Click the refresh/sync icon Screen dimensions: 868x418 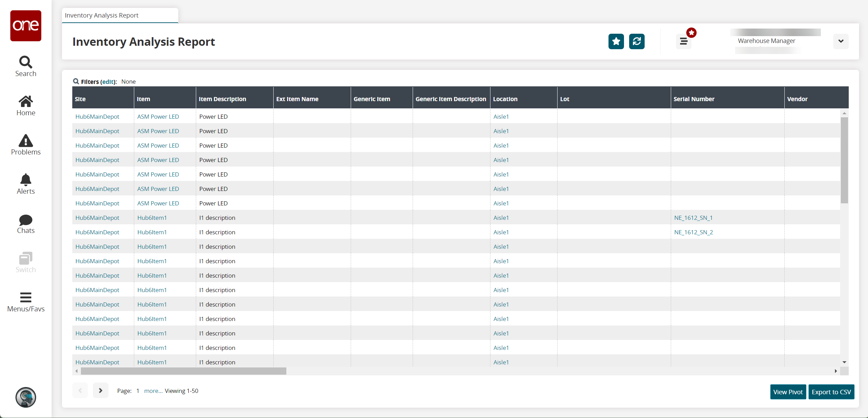637,42
